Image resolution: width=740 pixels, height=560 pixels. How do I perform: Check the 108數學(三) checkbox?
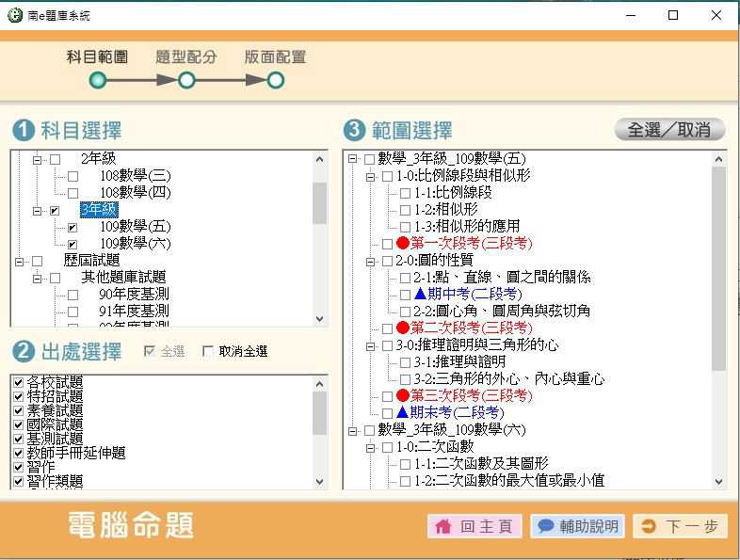click(x=73, y=176)
